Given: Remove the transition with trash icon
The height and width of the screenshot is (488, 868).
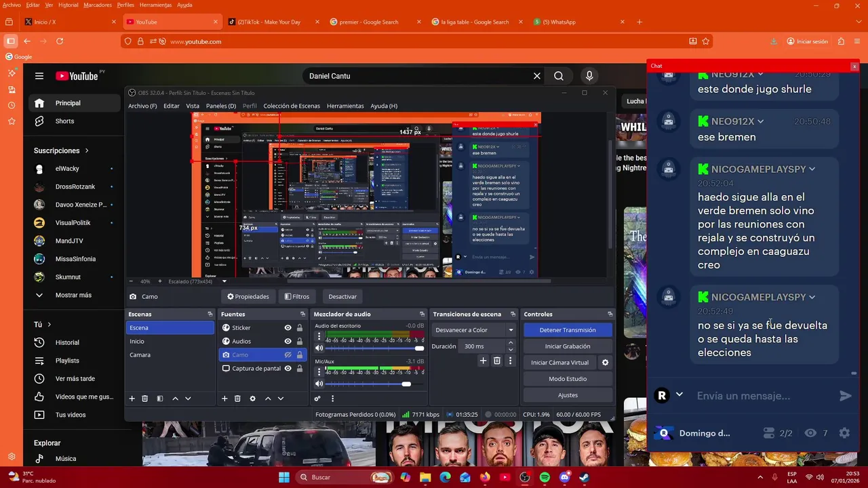Looking at the screenshot, I should click(x=497, y=361).
